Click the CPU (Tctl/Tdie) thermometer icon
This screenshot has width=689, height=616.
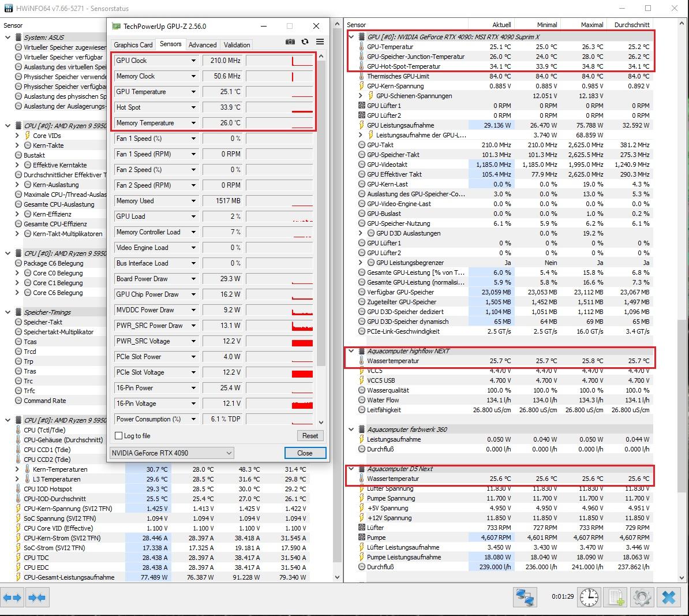coord(18,430)
